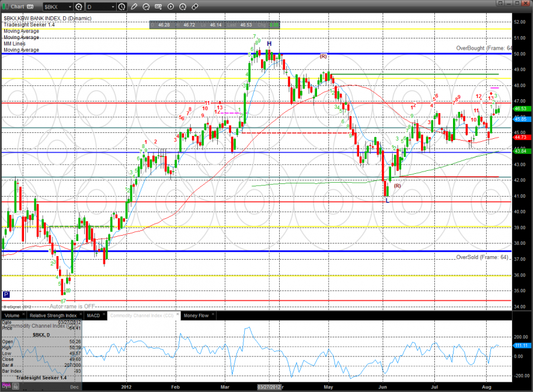This screenshot has height=392, width=533.
Task: Open the Relative Strength Index tab
Action: click(x=54, y=315)
